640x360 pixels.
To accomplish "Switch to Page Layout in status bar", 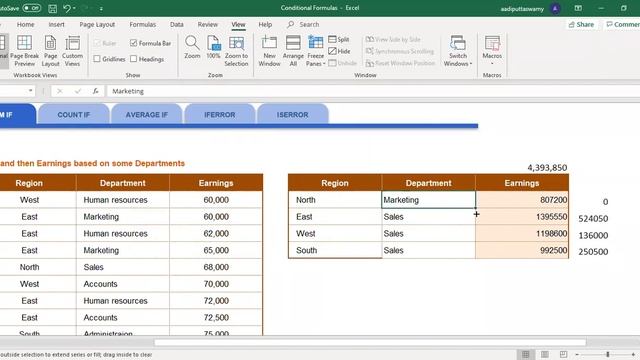I will pos(544,354).
